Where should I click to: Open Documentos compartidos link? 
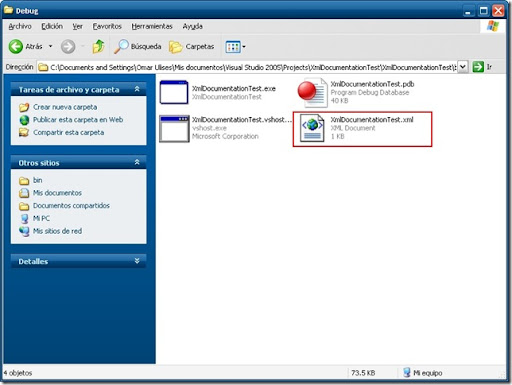71,206
